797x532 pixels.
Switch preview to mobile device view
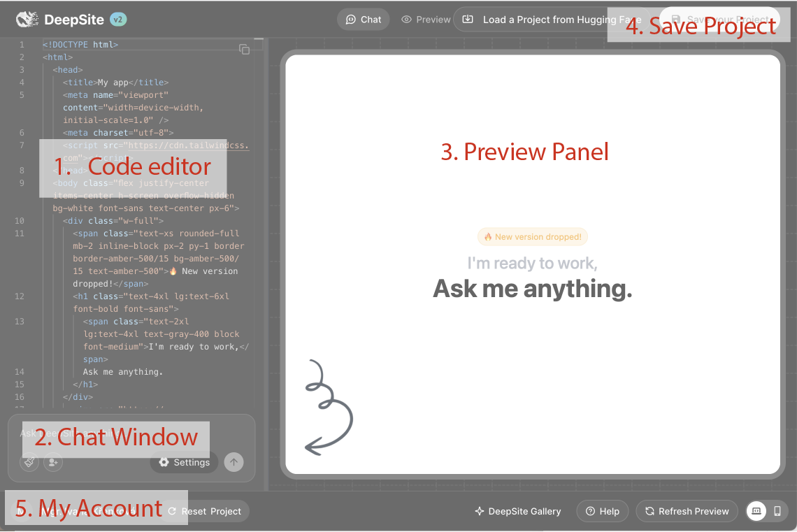(x=777, y=511)
